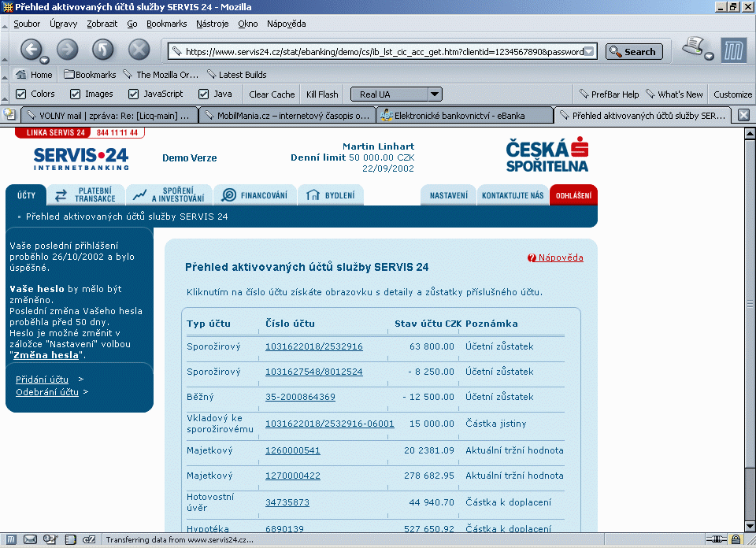Select the PLATEBNÍ TRANSAKCE tab

tap(87, 194)
